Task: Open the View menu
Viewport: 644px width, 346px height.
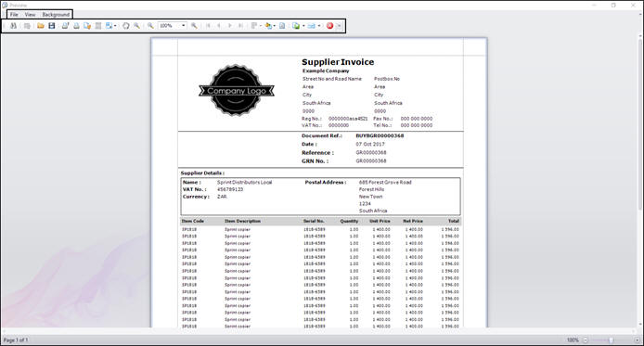Action: [30, 14]
